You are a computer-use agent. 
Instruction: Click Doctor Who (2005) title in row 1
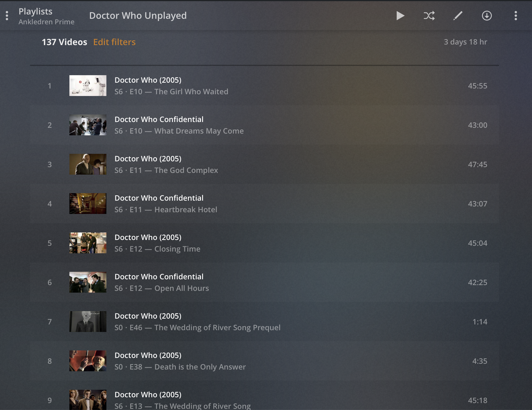coord(148,80)
